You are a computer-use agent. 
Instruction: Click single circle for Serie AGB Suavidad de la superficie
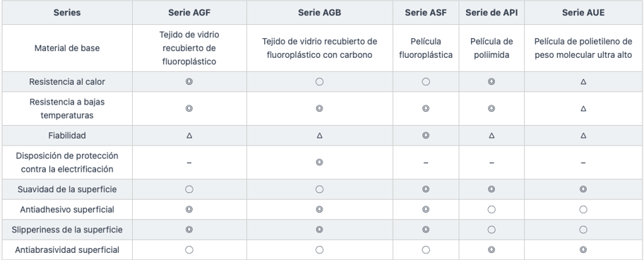coord(320,189)
